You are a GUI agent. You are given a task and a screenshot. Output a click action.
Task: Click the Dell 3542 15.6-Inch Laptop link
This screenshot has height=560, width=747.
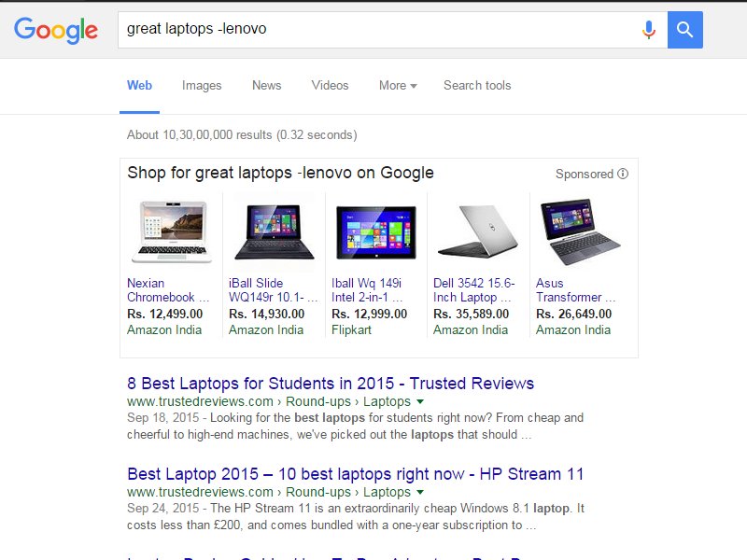(x=473, y=290)
